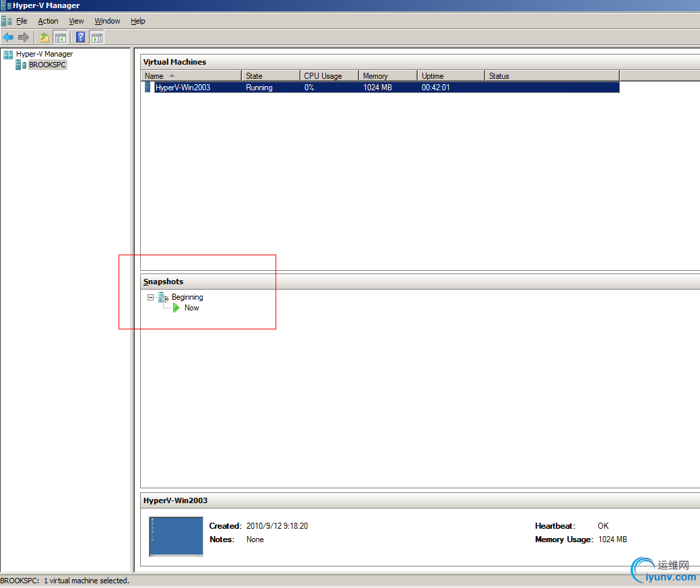Screen dimensions: 700x588
Task: Click the Memory Usage 1024 MB value
Action: (x=612, y=540)
